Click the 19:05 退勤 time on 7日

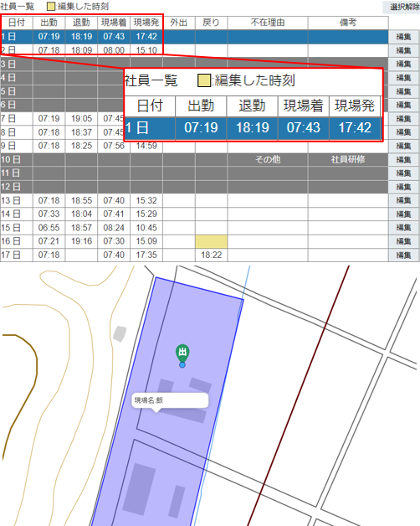point(81,118)
